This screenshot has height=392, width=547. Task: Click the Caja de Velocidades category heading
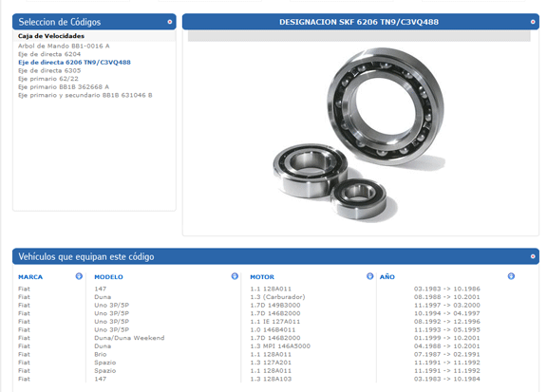51,36
